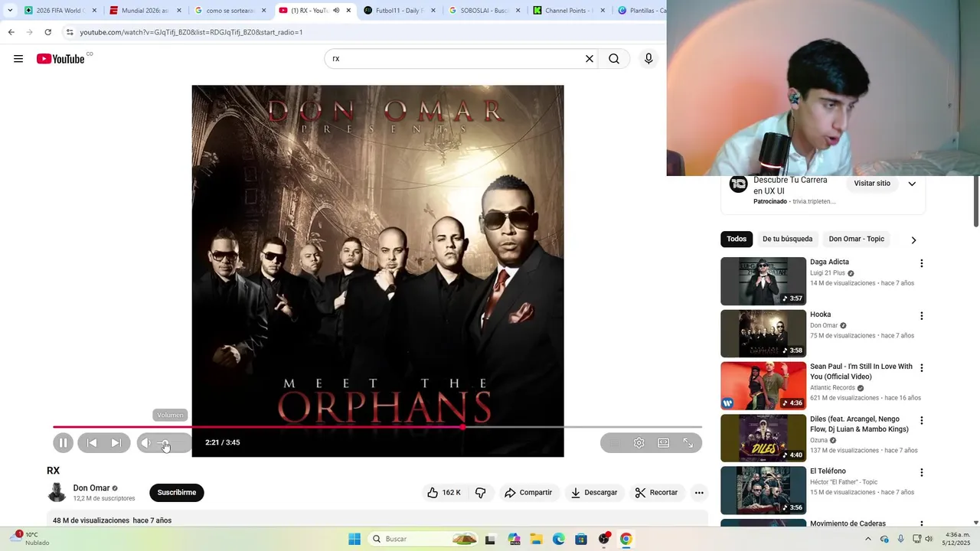
Task: Open Movimiento de Caderas title
Action: 848,523
